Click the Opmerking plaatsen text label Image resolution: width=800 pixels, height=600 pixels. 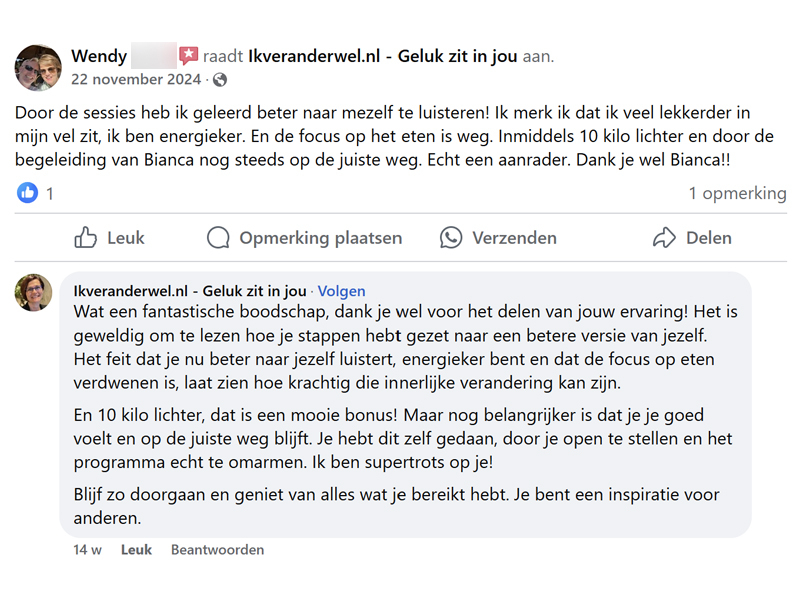tap(321, 238)
